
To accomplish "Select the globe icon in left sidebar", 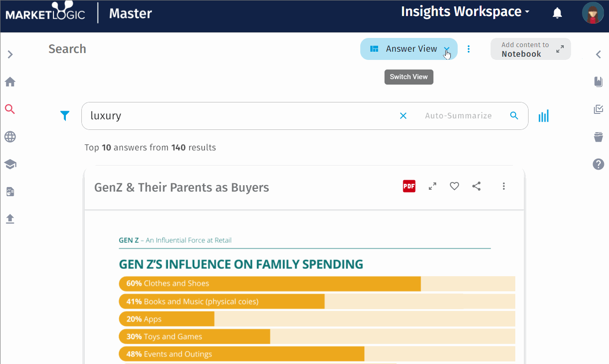I will point(10,137).
